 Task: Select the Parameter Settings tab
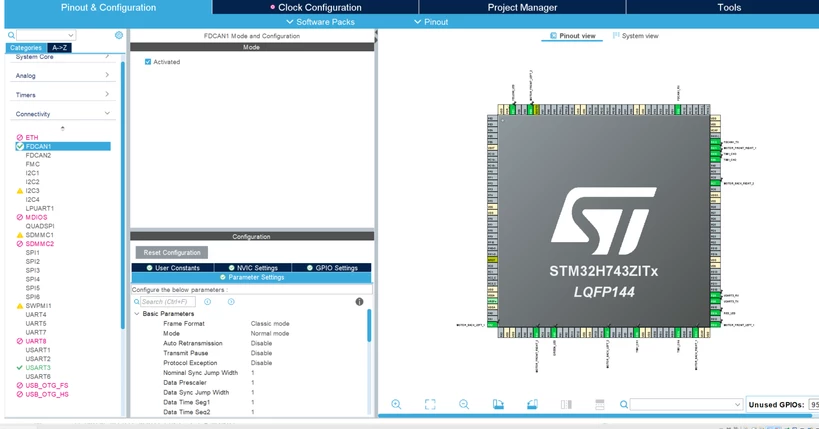[252, 277]
